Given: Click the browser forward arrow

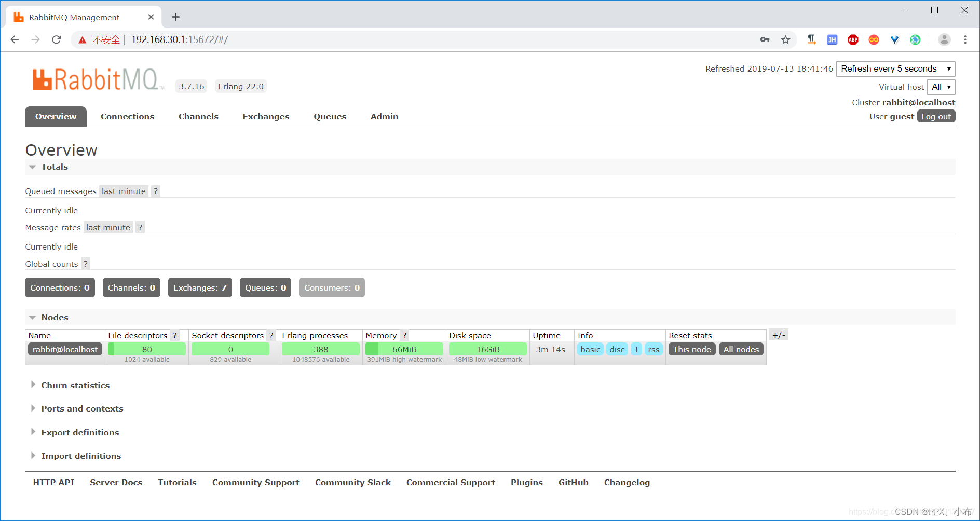Looking at the screenshot, I should pos(35,39).
